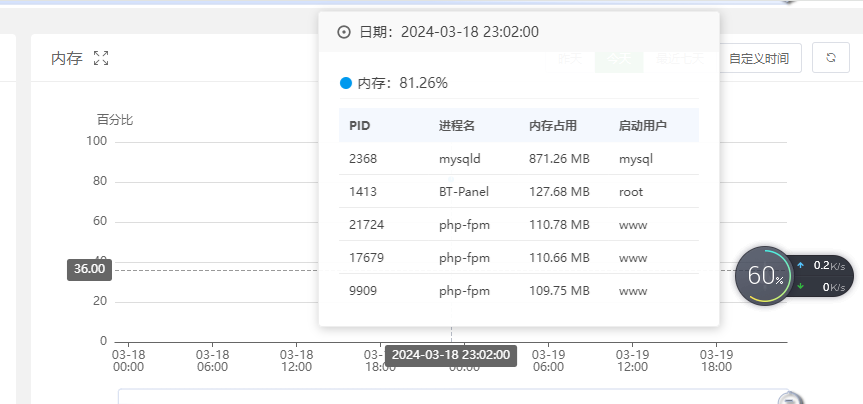This screenshot has height=404, width=863.
Task: Click the BT-Panel process name
Action: 463,192
